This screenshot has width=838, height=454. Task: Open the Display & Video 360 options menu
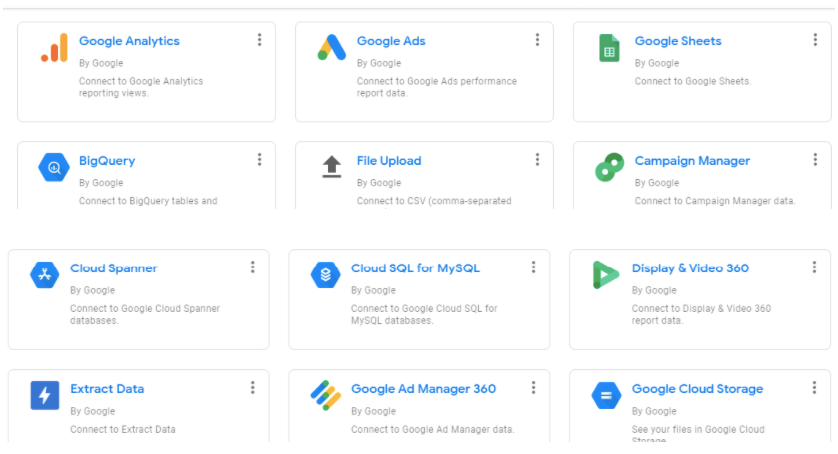click(814, 267)
